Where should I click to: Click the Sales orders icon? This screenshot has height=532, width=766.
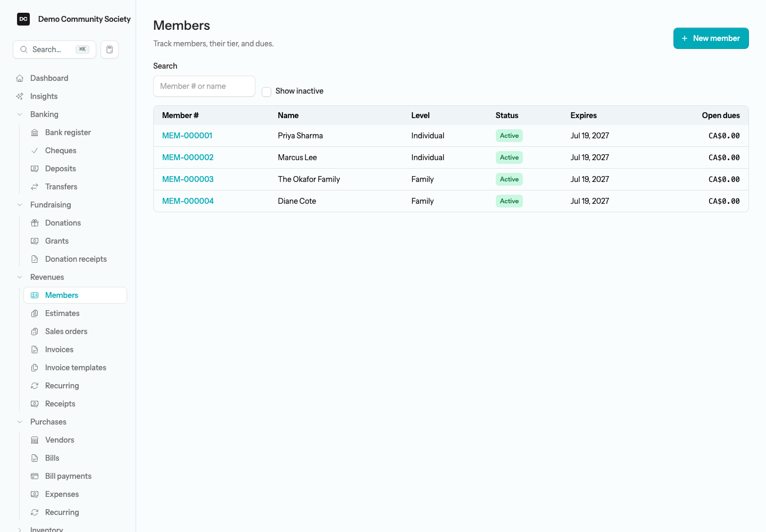[35, 331]
